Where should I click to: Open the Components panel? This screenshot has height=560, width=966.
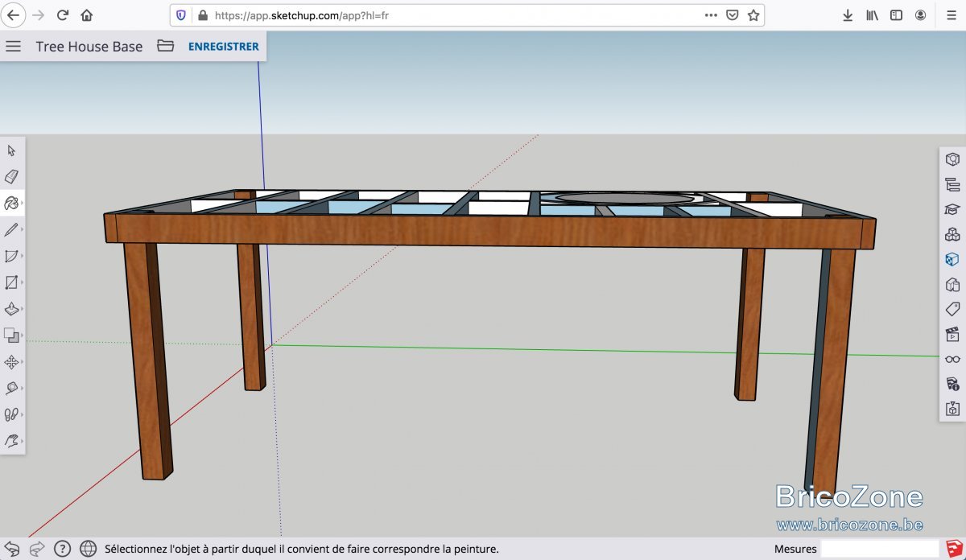pyautogui.click(x=952, y=235)
